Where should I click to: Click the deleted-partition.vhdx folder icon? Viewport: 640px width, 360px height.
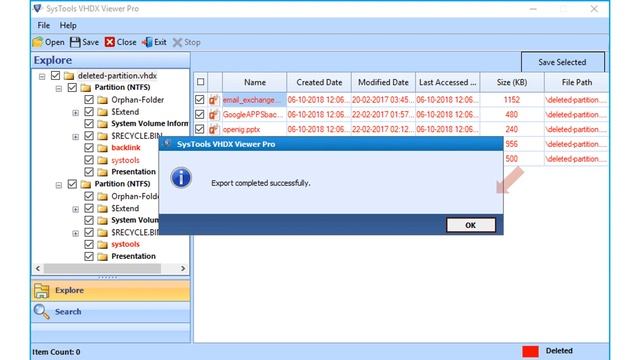pos(69,76)
